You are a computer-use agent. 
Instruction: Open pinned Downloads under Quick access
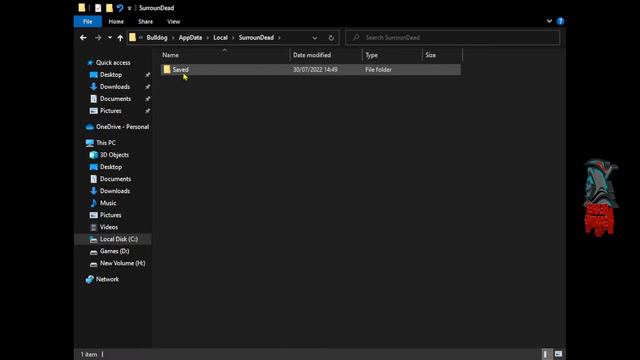coord(115,87)
